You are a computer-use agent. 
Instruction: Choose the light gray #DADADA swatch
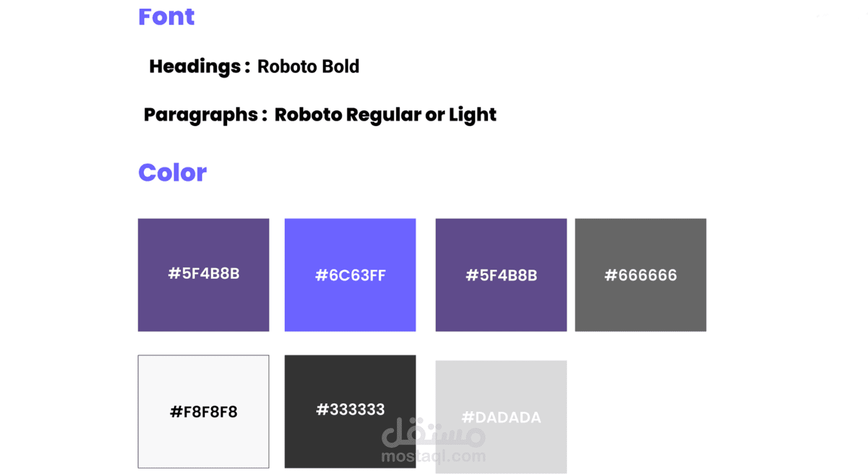tap(501, 417)
